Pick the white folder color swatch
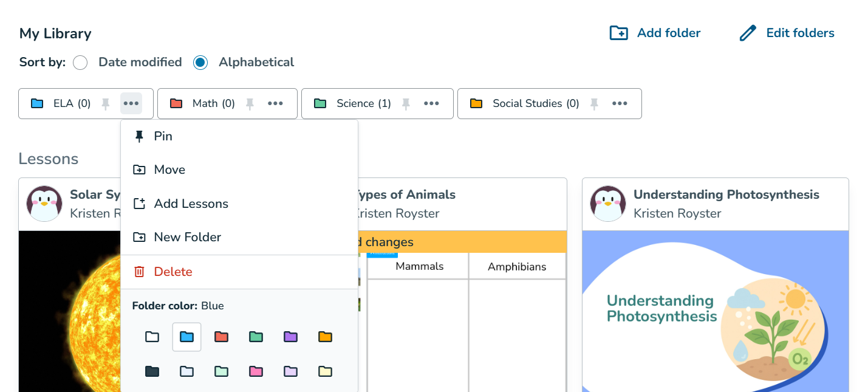This screenshot has height=392, width=868. coord(152,337)
